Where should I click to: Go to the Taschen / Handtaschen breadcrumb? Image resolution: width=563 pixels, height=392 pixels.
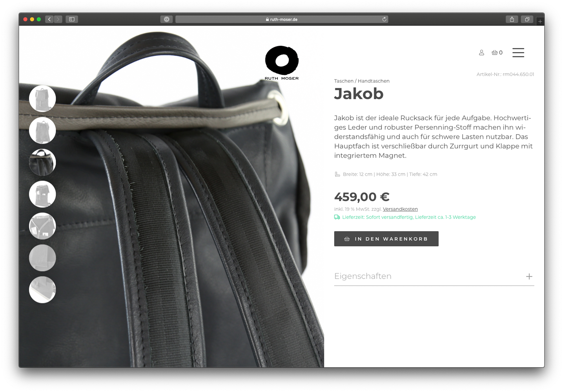pos(362,81)
